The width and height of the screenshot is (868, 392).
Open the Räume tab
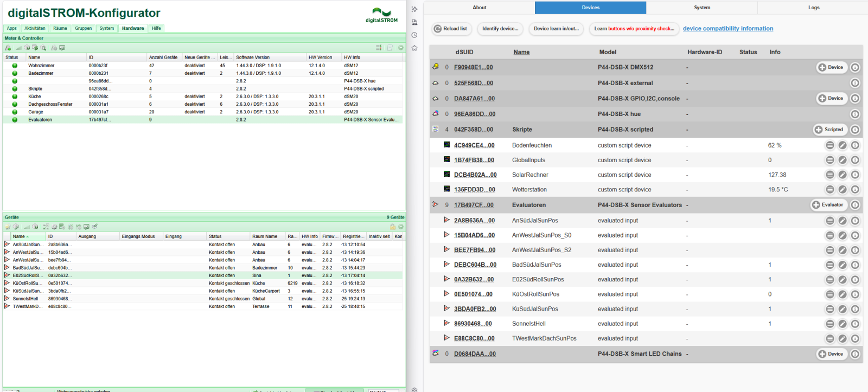tap(60, 28)
